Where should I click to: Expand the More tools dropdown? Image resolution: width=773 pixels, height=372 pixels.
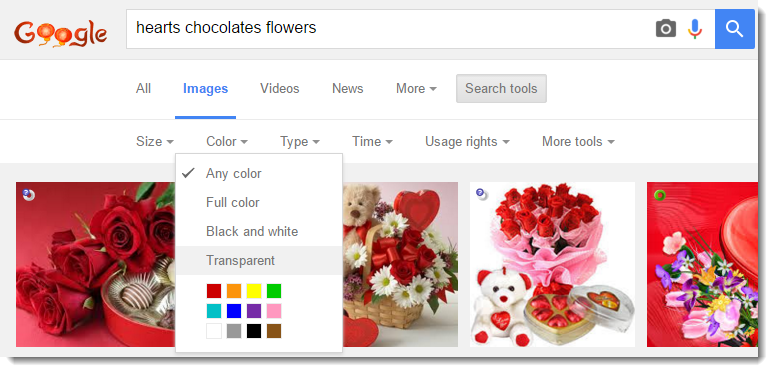(578, 141)
